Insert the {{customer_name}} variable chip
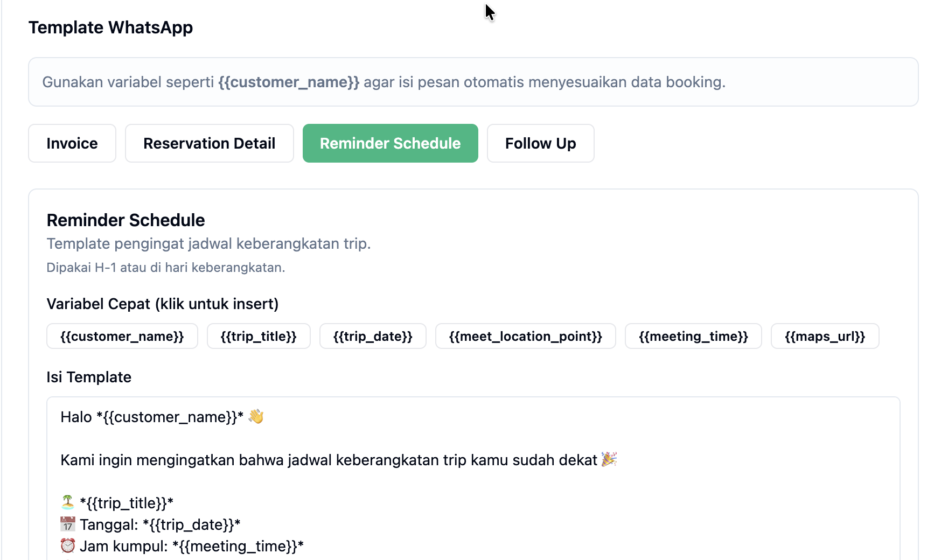The image size is (948, 560). pos(122,336)
